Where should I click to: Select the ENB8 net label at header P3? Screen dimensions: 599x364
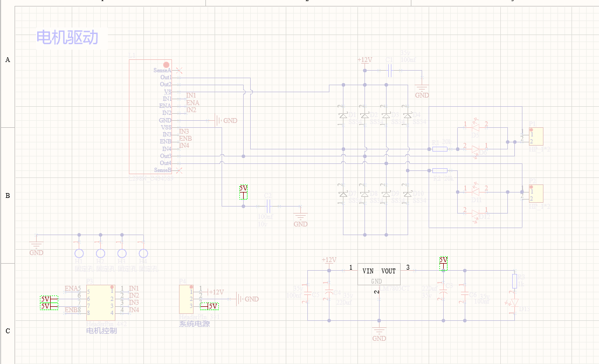[73, 310]
